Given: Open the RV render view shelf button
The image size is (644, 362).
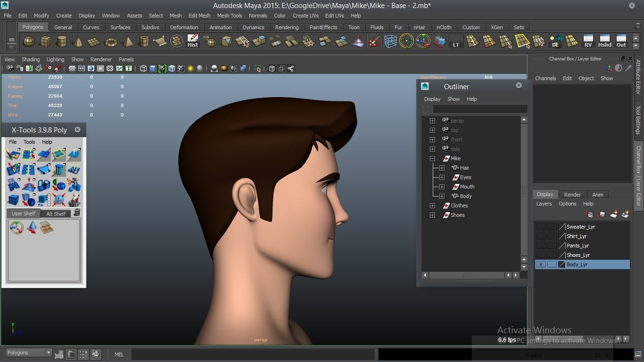Looking at the screenshot, I should point(588,41).
